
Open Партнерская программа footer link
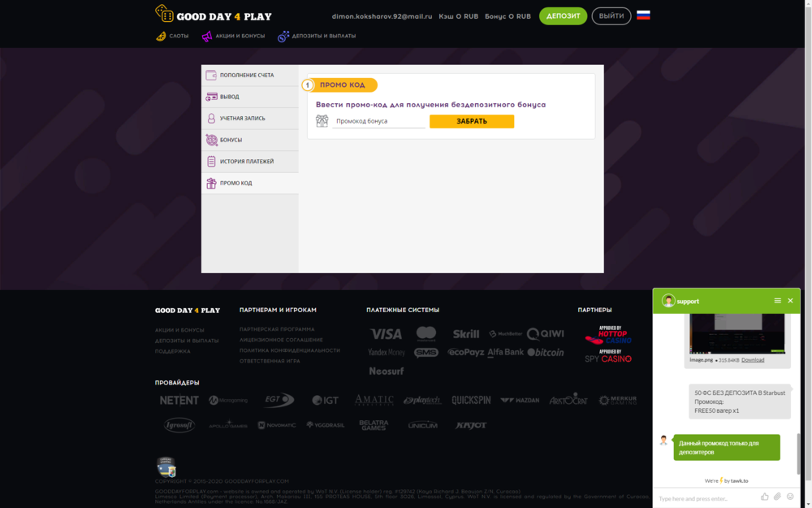pos(277,329)
